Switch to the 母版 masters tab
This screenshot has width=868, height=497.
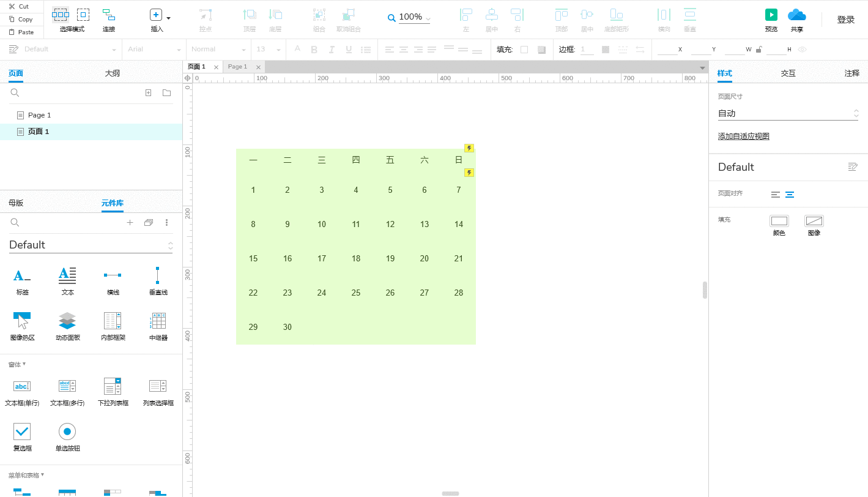tap(16, 203)
